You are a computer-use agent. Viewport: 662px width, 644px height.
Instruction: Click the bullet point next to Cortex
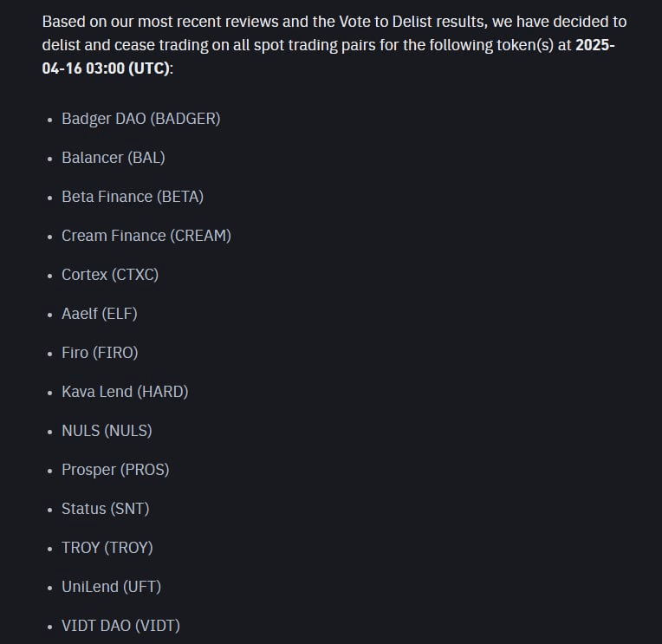coord(50,276)
